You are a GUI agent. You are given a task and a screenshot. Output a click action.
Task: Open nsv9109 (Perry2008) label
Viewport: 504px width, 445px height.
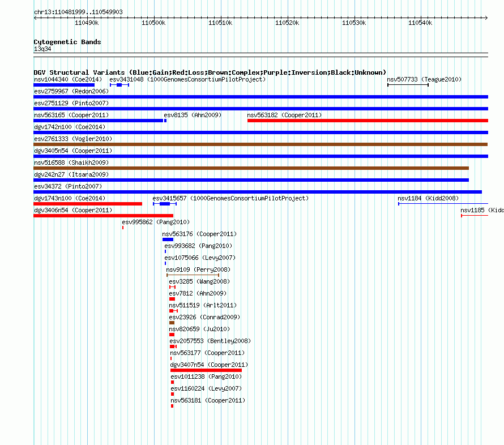198,269
